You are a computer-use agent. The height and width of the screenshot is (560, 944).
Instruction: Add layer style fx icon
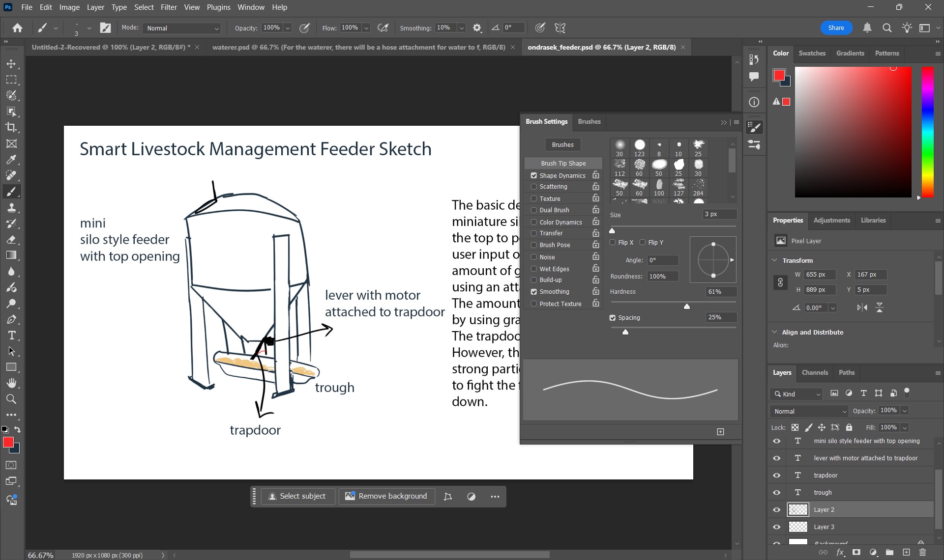840,553
